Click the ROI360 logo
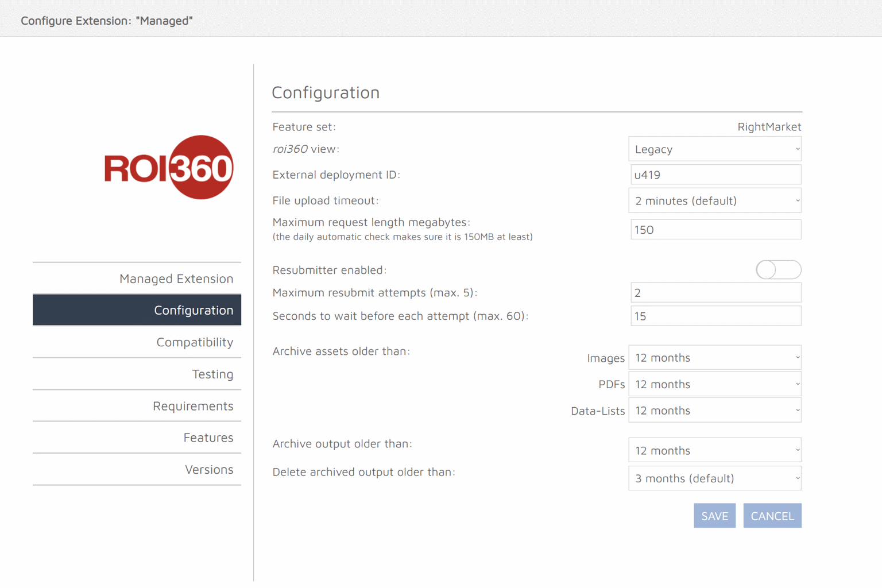The height and width of the screenshot is (588, 882). (x=169, y=168)
